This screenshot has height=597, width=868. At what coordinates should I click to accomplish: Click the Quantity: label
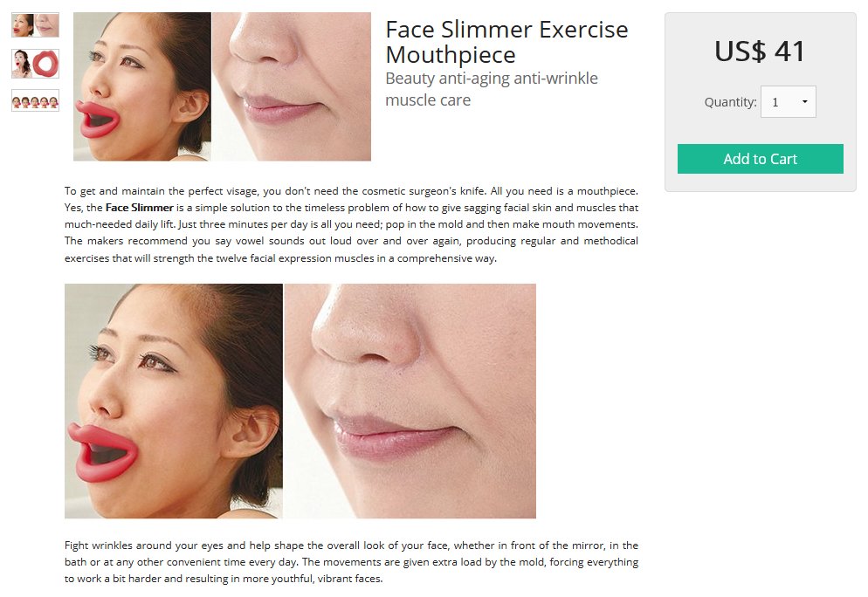[730, 102]
